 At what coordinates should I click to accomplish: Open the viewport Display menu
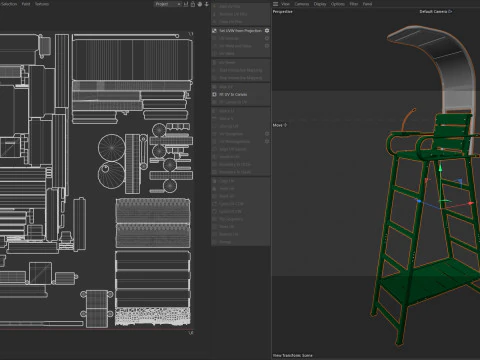pos(320,4)
